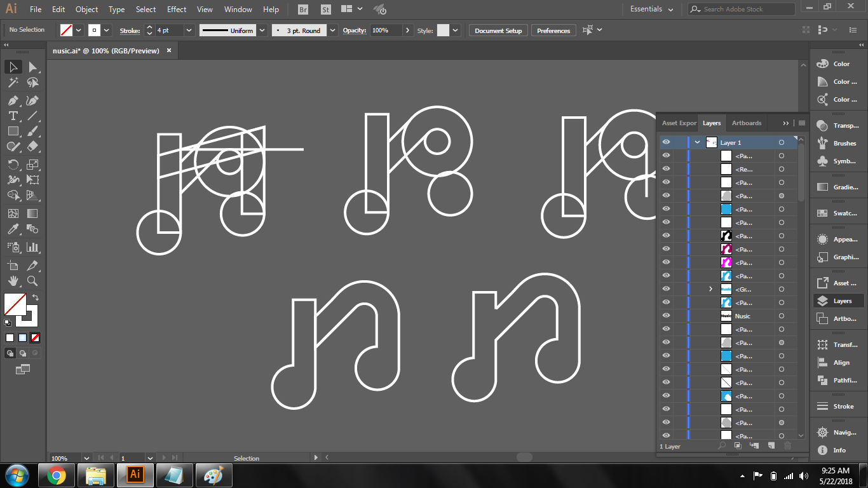Choose the Lasso tool
Image resolution: width=868 pixels, height=488 pixels.
click(x=32, y=83)
